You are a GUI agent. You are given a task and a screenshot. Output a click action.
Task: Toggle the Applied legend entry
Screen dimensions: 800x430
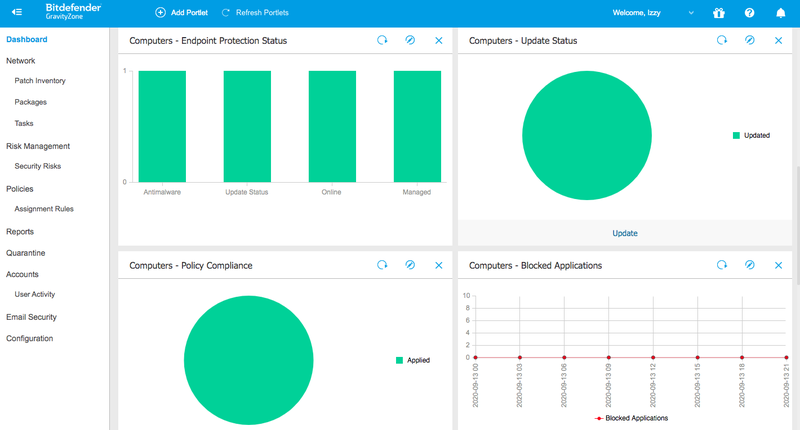click(413, 360)
